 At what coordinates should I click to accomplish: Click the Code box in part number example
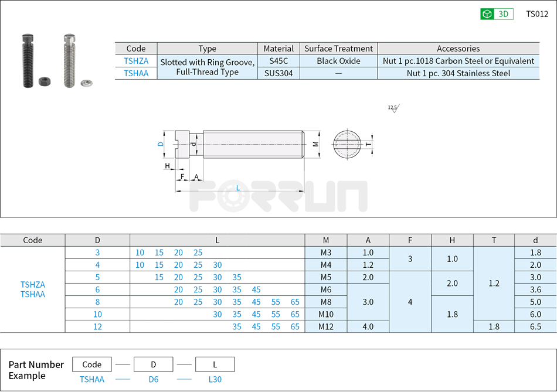[x=91, y=364]
